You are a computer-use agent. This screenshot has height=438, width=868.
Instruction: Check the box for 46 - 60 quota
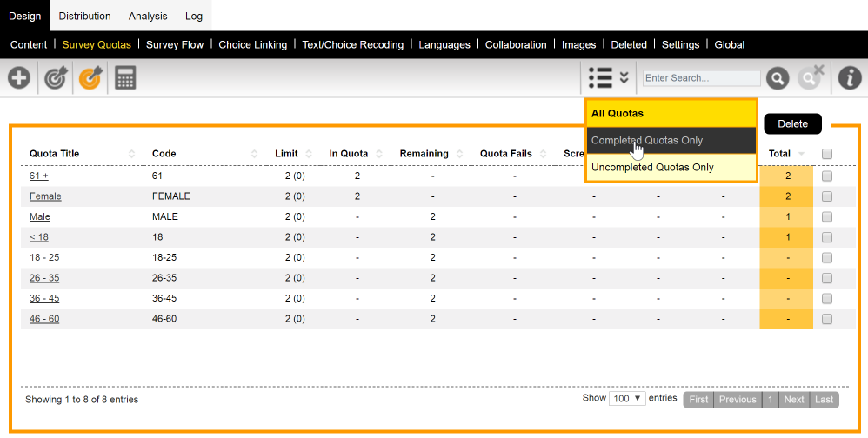[x=827, y=319]
